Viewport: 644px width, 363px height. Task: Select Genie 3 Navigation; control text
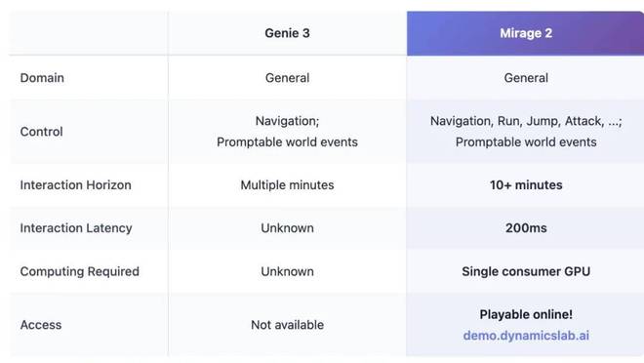click(287, 121)
